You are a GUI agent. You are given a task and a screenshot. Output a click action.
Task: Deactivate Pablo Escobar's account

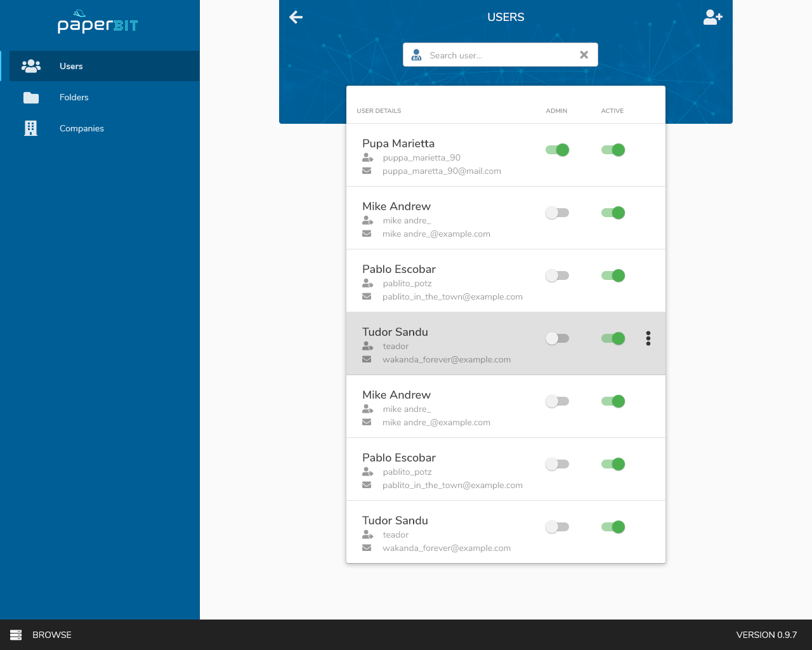tap(613, 275)
